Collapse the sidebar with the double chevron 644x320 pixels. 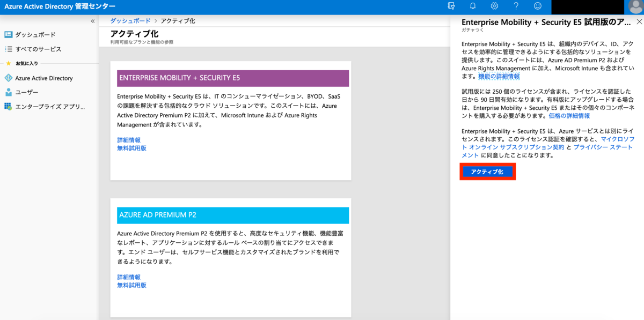92,21
